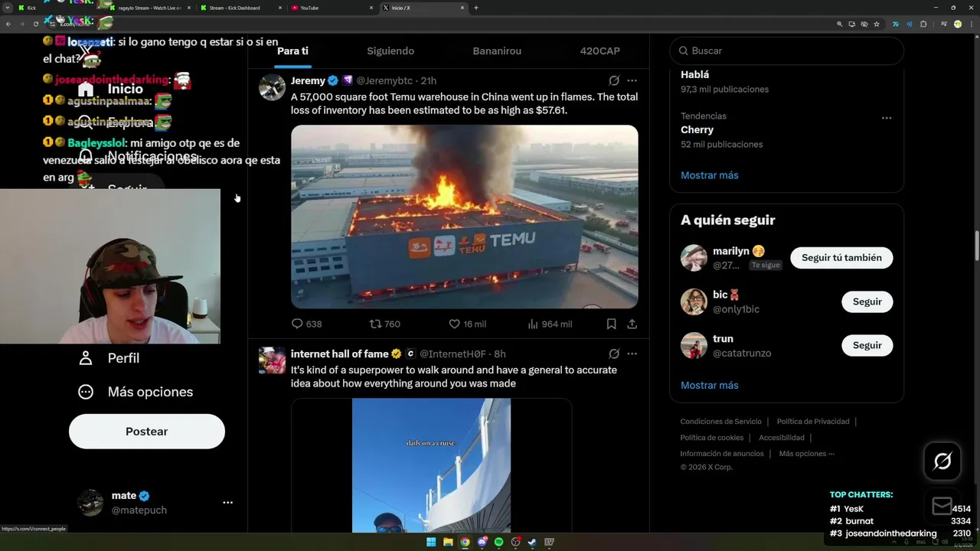Open Grok icon on internet hall of fame post
The height and width of the screenshot is (551, 980).
(614, 354)
